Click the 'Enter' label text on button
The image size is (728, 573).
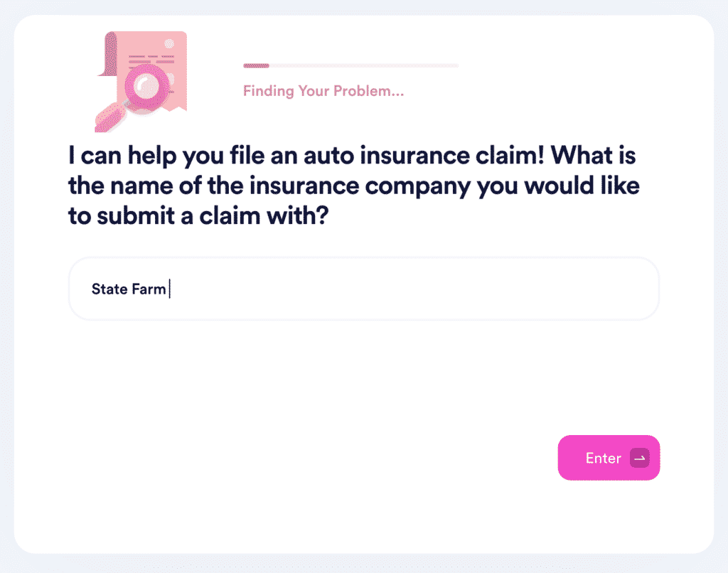tap(603, 459)
